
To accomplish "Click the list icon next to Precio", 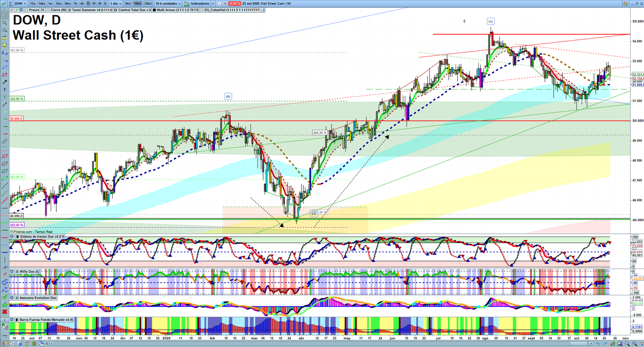I will (42, 10).
